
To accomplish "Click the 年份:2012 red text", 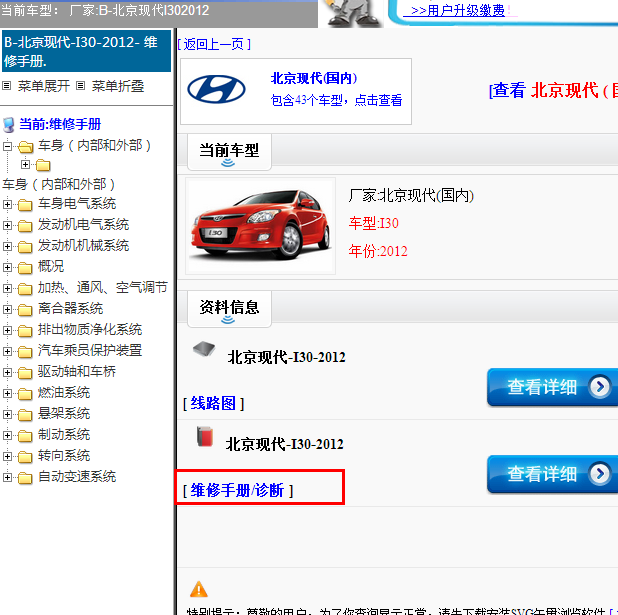I will [x=378, y=251].
